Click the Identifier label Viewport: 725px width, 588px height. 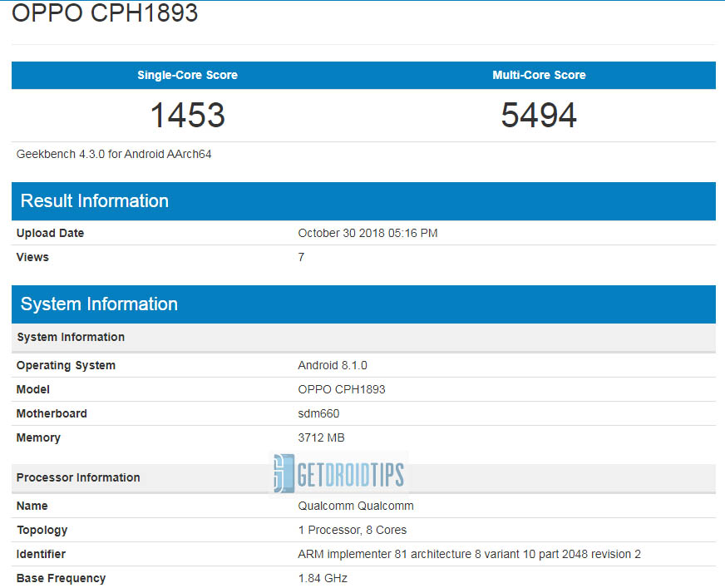[41, 554]
